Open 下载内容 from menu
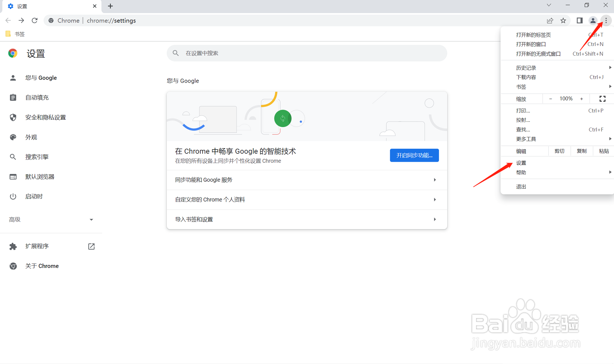 tap(557, 77)
